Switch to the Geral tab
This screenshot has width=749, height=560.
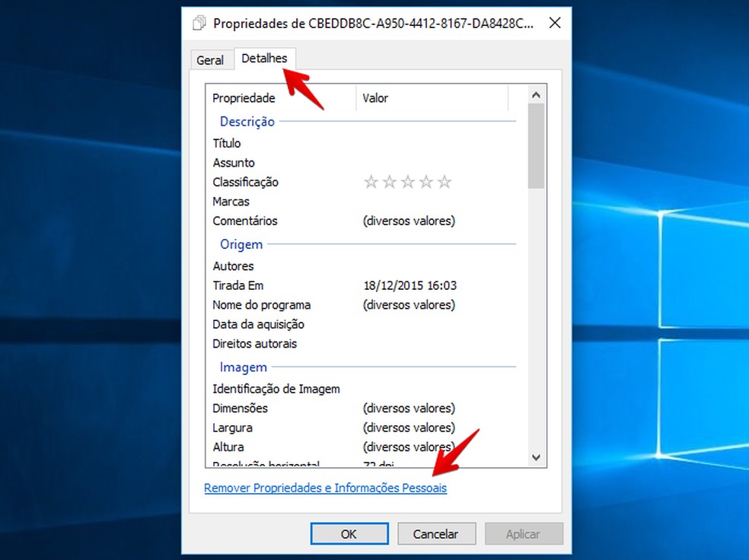pyautogui.click(x=211, y=59)
